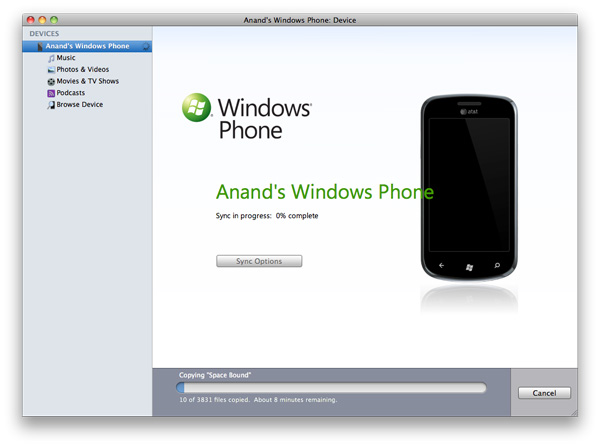Click the sync progress bar

pos(331,388)
